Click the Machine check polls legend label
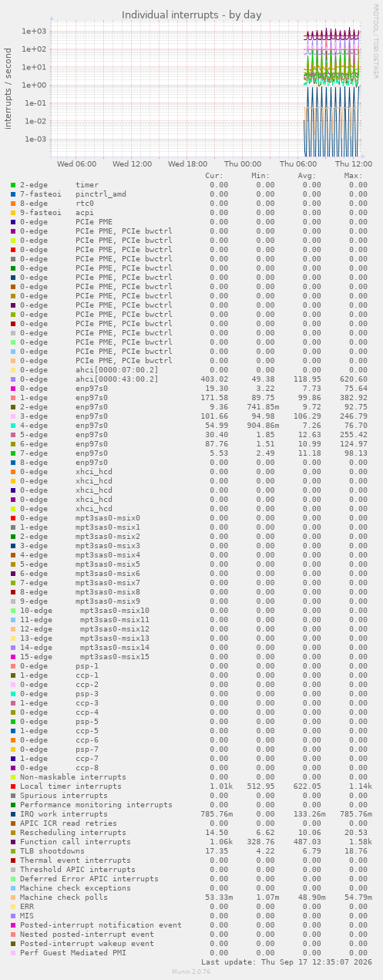 (64, 897)
